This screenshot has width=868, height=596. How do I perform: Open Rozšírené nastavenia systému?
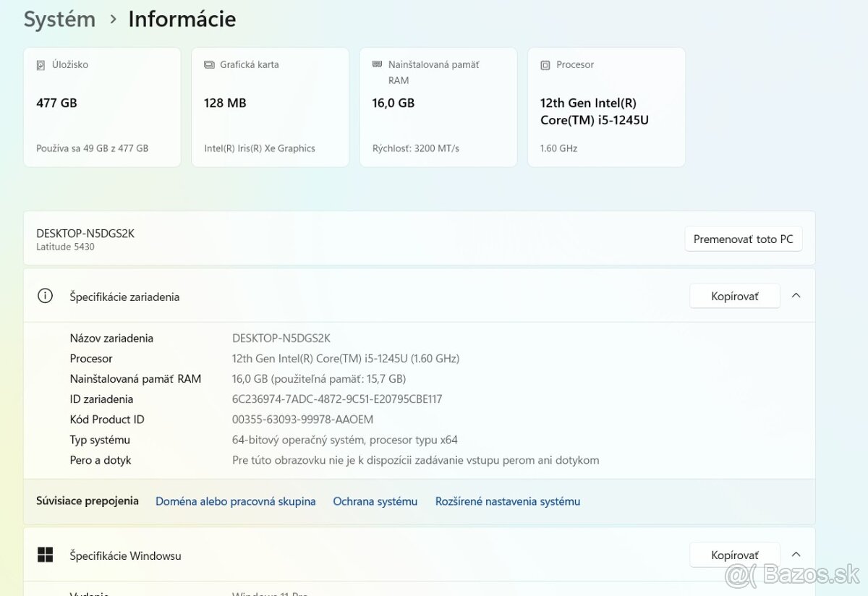(507, 501)
